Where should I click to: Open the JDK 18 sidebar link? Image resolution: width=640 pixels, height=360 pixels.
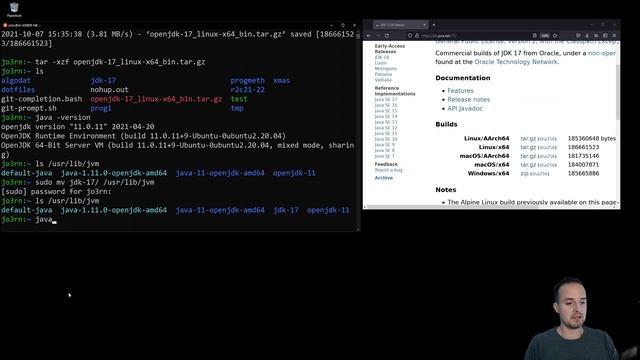coord(382,58)
